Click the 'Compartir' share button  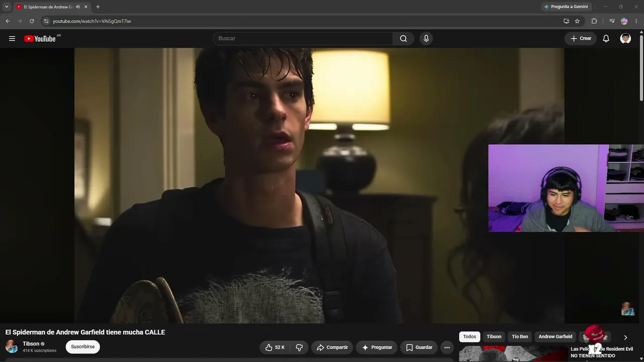coord(332,347)
